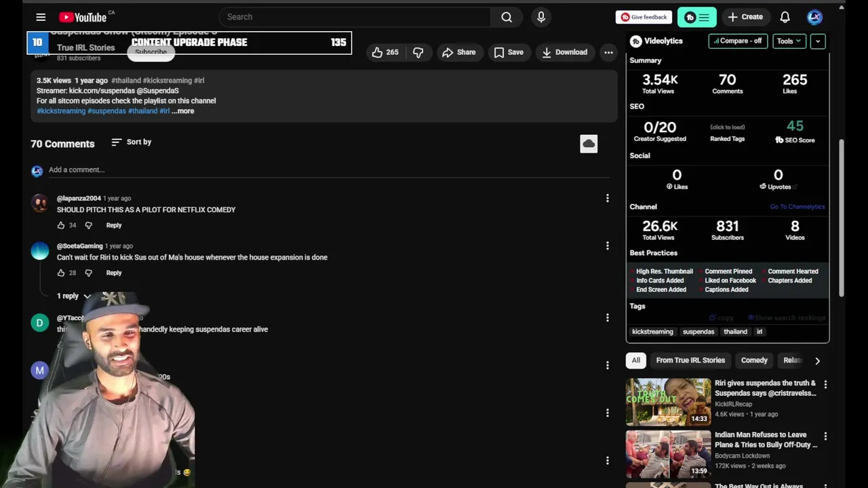This screenshot has height=488, width=868.
Task: Click inside the YouTube search box
Action: [x=355, y=17]
